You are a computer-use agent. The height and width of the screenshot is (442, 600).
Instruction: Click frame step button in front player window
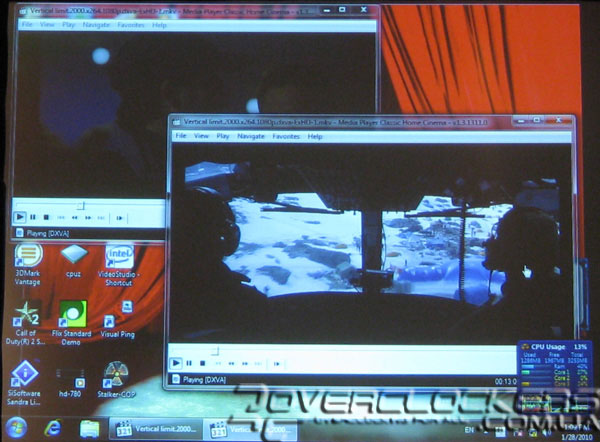pyautogui.click(x=277, y=364)
